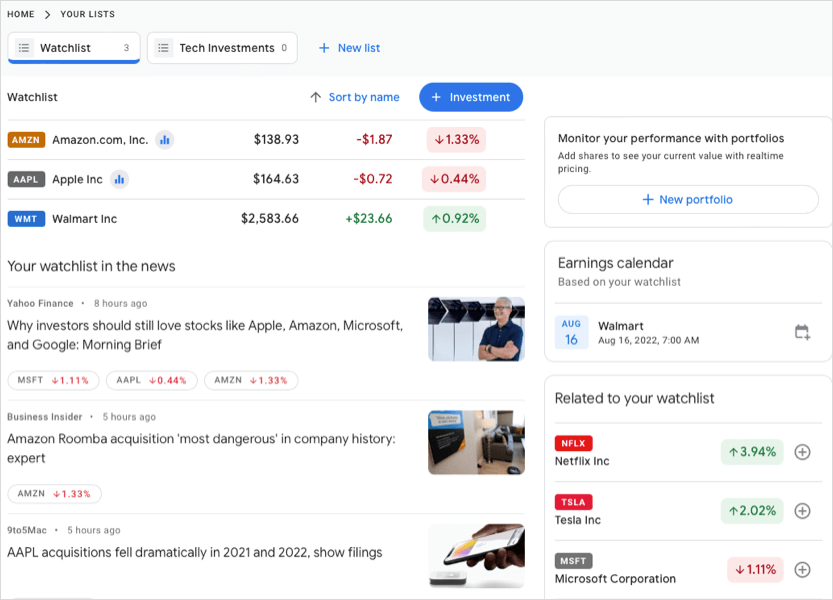Click Apple change -$0.72

pyautogui.click(x=372, y=179)
